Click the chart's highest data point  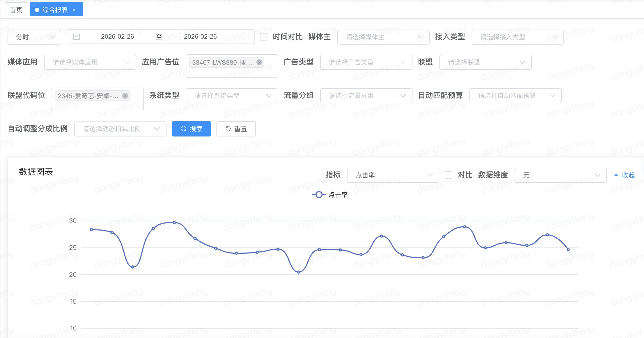click(x=174, y=222)
